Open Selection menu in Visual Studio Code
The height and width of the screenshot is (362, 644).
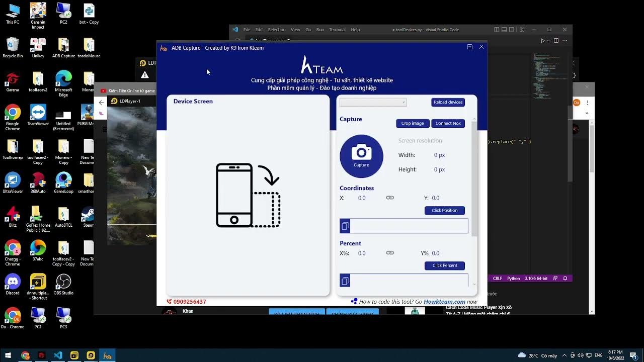pyautogui.click(x=276, y=30)
